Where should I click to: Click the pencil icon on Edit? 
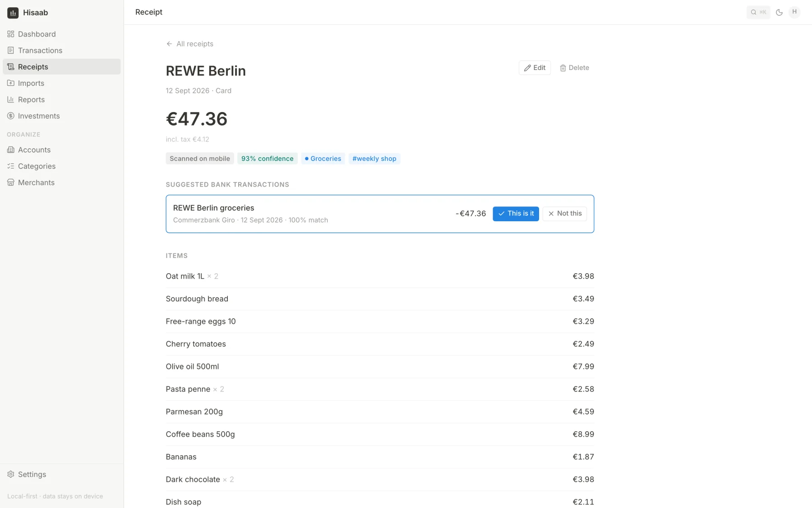pos(527,68)
